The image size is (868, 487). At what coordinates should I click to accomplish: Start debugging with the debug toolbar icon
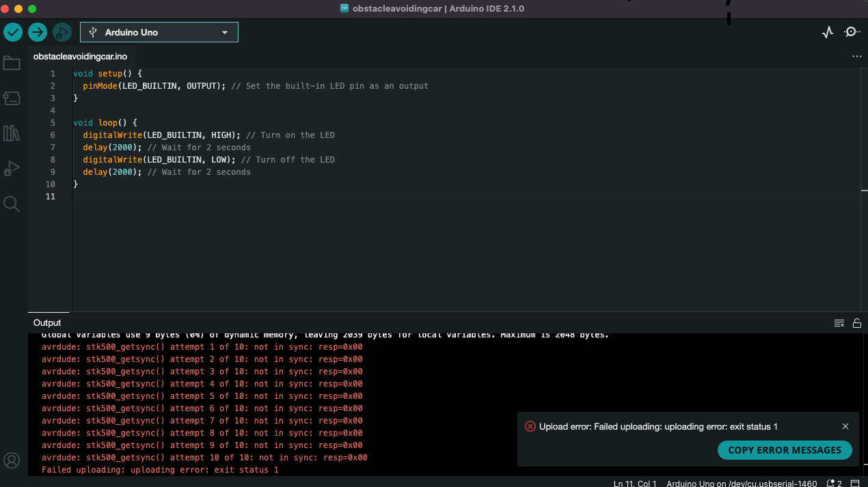click(x=62, y=31)
